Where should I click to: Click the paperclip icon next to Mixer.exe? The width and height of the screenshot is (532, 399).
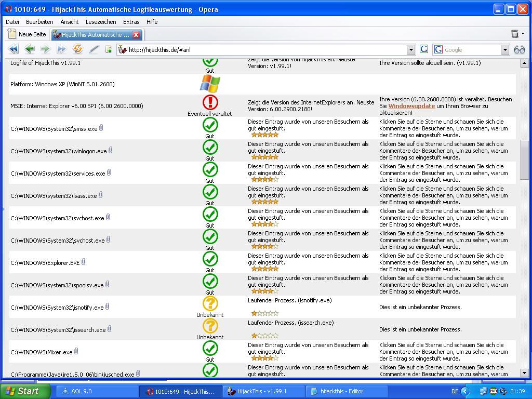pyautogui.click(x=76, y=352)
